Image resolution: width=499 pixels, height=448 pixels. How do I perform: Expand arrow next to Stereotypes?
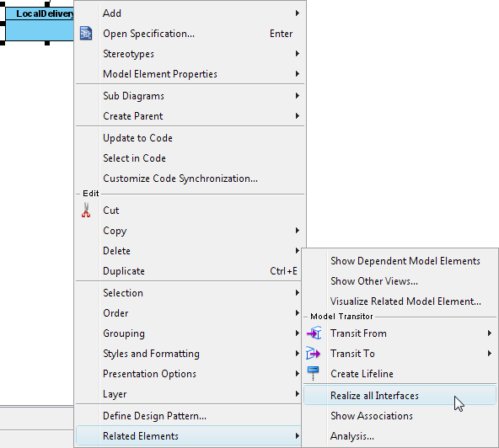coord(298,53)
